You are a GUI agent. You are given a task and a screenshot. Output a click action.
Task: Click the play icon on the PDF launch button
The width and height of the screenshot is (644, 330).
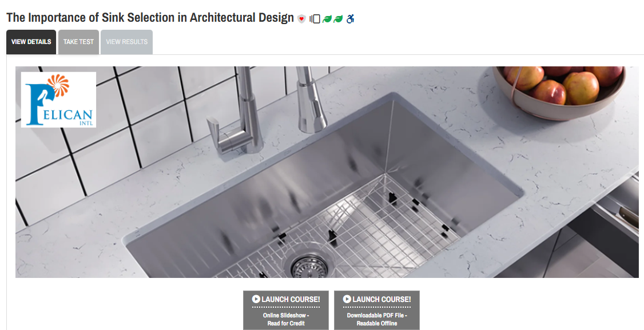pos(347,299)
